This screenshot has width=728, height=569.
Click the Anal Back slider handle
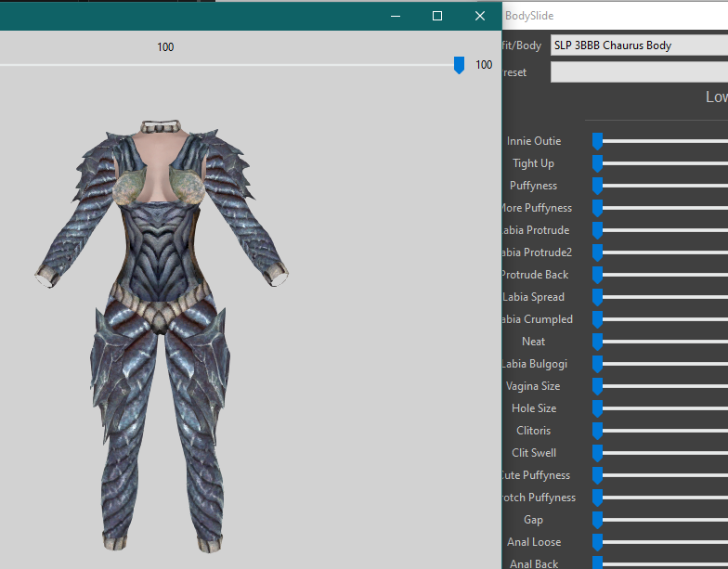point(598,563)
